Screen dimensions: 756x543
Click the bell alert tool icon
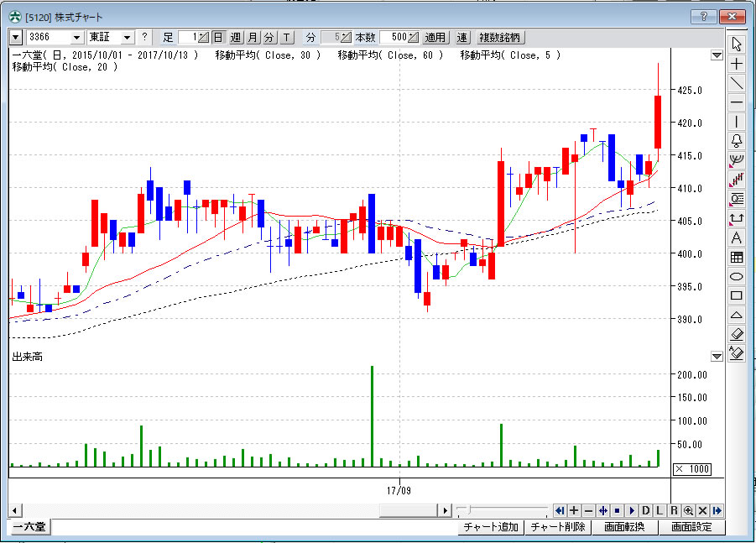pyautogui.click(x=737, y=140)
